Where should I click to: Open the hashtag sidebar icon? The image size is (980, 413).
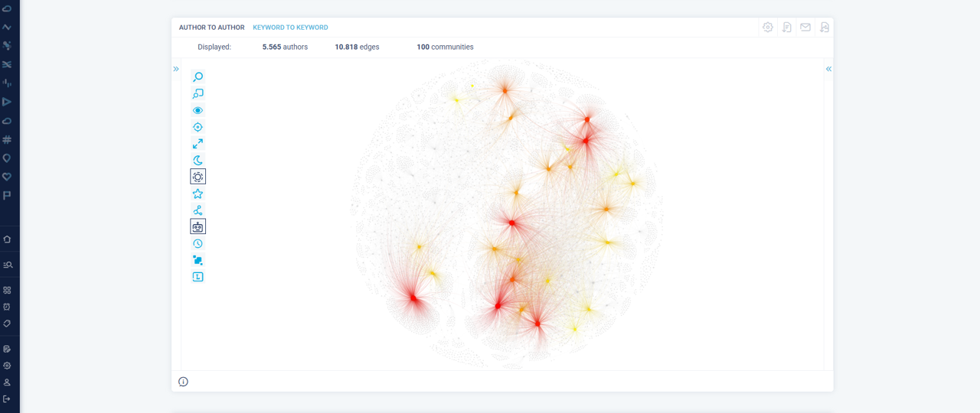(7, 139)
